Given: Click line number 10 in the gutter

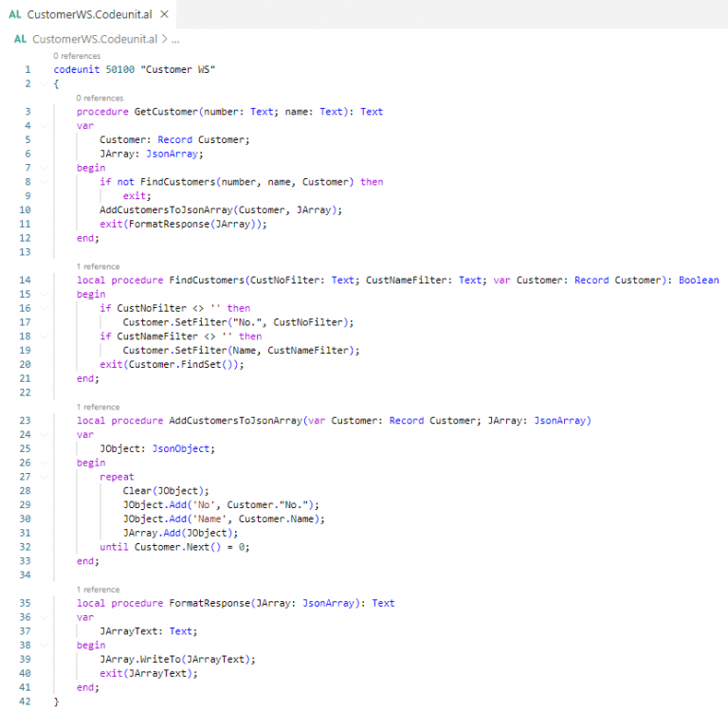Looking at the screenshot, I should click(x=27, y=209).
